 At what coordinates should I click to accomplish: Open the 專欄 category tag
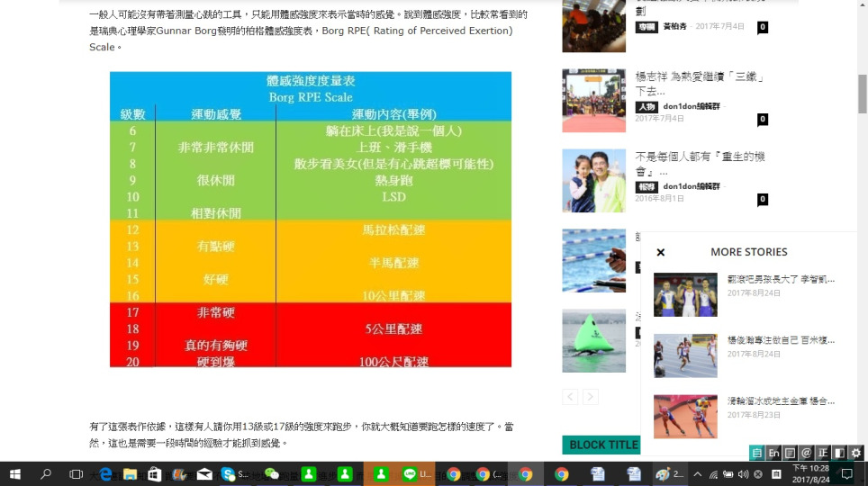tap(645, 27)
